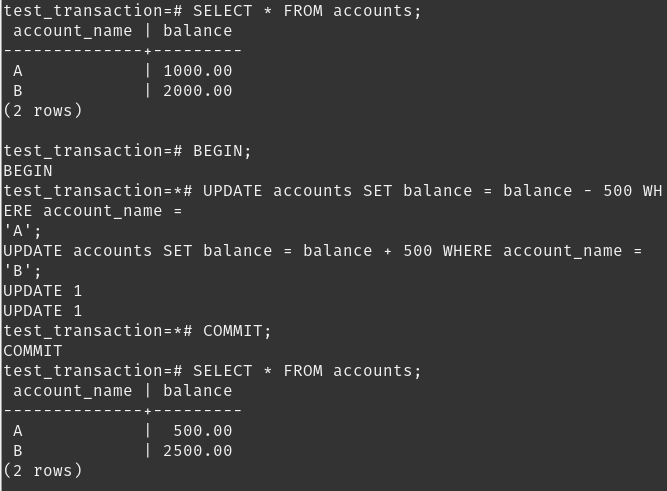Click the second SELECT * FROM accounts command

pyautogui.click(x=307, y=371)
